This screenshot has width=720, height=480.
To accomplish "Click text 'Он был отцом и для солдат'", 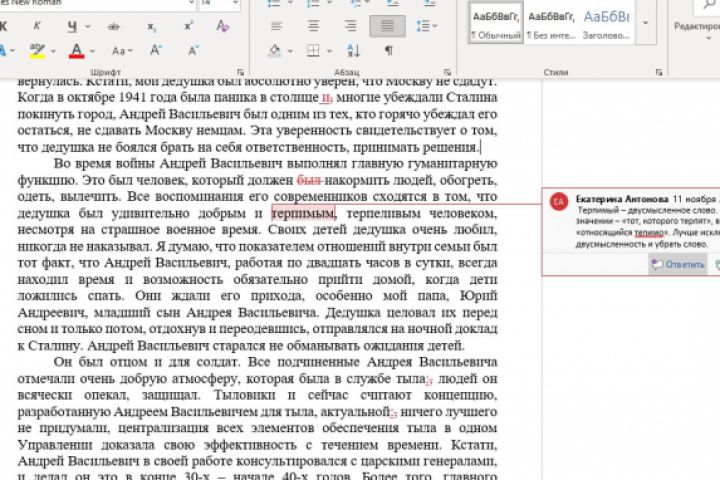I will [x=148, y=362].
